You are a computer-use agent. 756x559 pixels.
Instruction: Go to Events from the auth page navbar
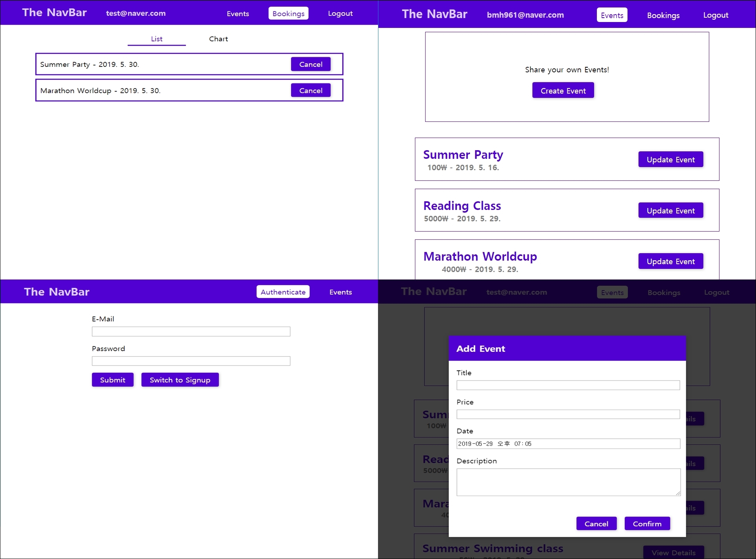[340, 292]
